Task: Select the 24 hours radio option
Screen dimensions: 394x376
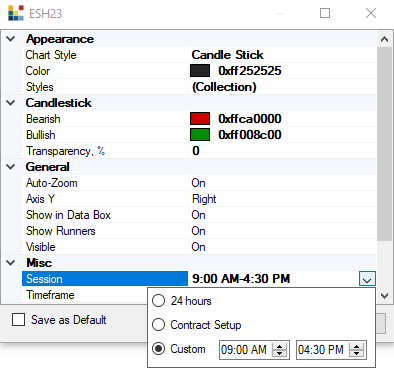Action: pos(158,301)
